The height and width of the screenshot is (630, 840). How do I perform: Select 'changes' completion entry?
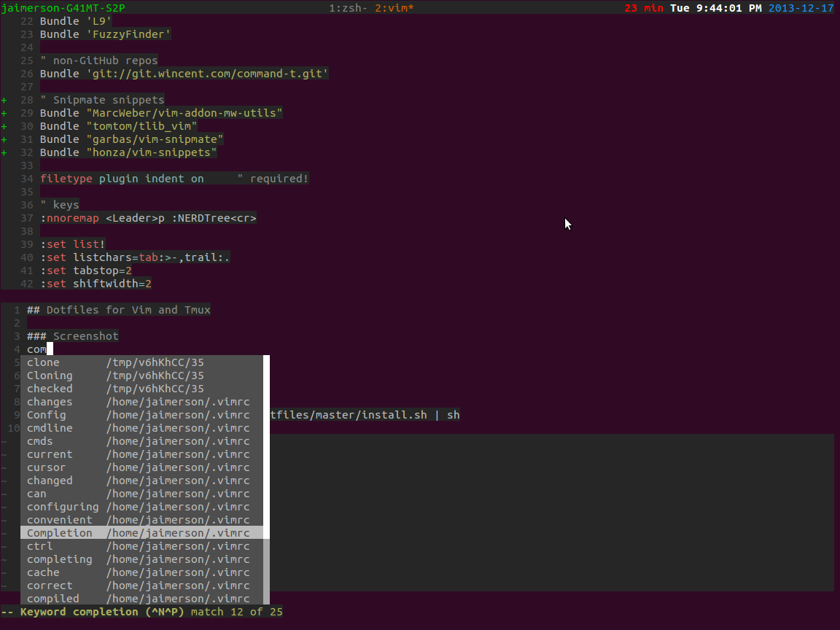[142, 402]
